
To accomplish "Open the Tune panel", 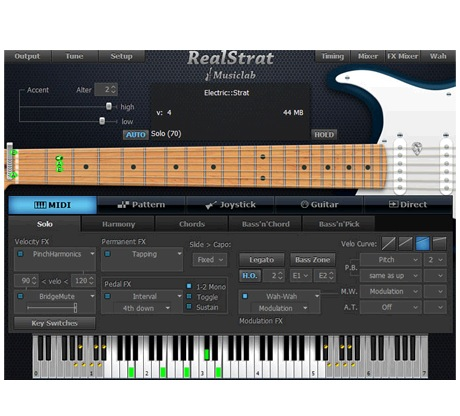I will click(x=74, y=56).
